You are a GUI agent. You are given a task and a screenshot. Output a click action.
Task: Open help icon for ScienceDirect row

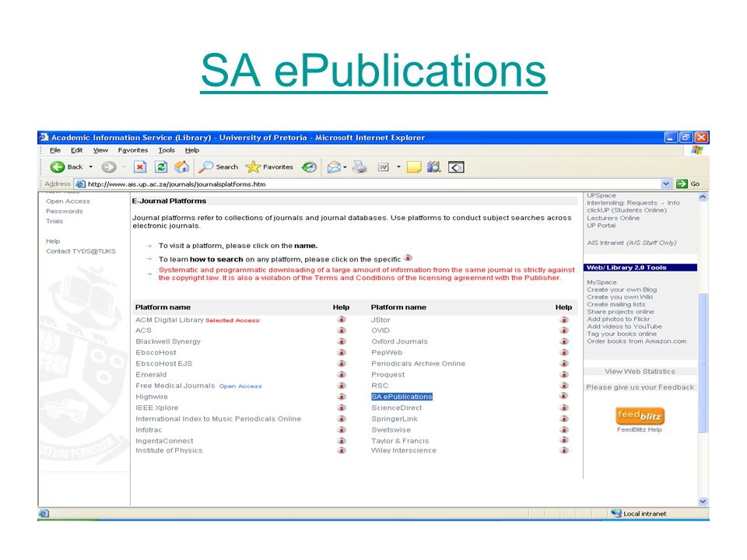[x=565, y=407]
